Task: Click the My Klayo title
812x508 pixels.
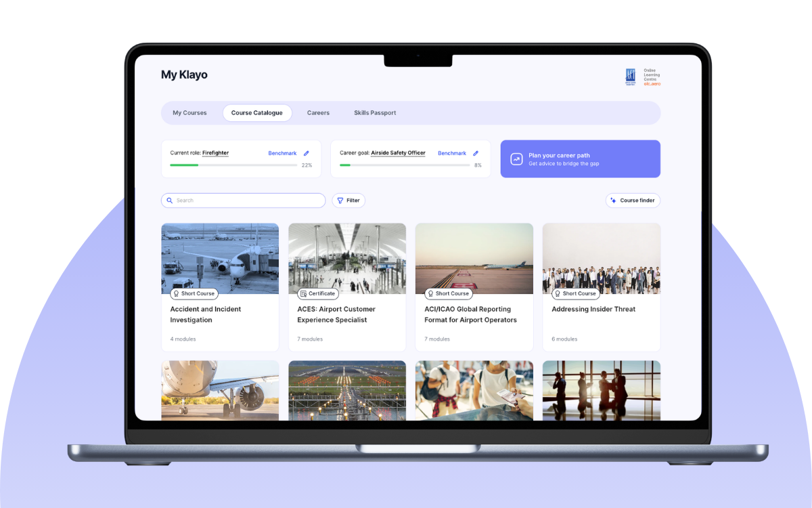Action: click(184, 75)
